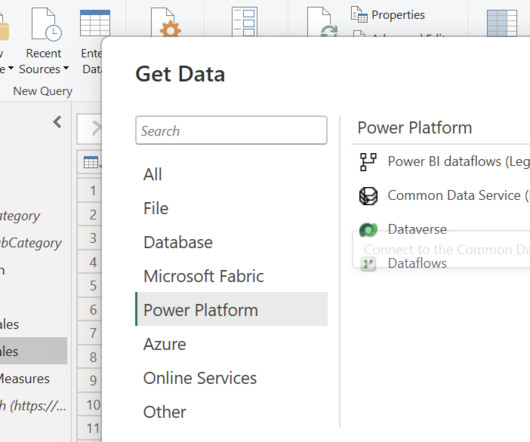Select row number 5 in the data grid
Viewport: 530px width, 442px height.
90,286
